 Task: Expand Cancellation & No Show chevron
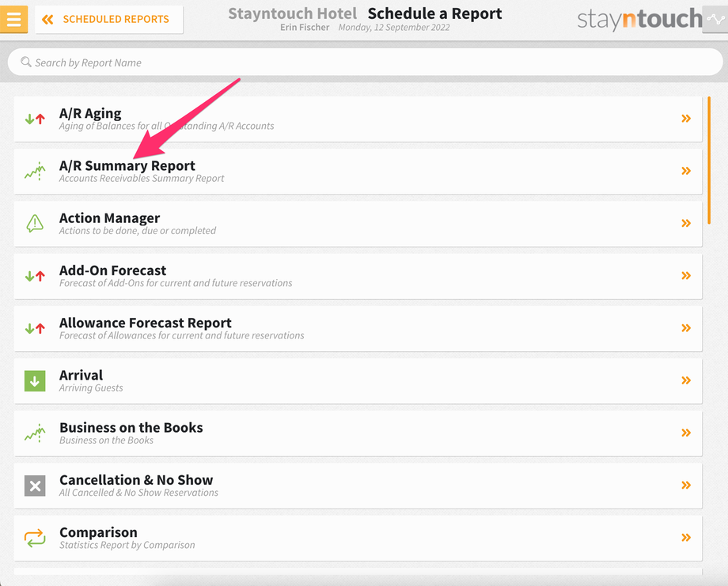(x=686, y=486)
